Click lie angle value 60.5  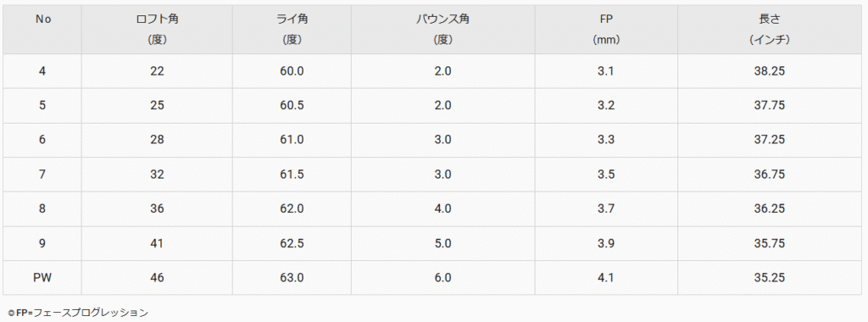pyautogui.click(x=292, y=106)
